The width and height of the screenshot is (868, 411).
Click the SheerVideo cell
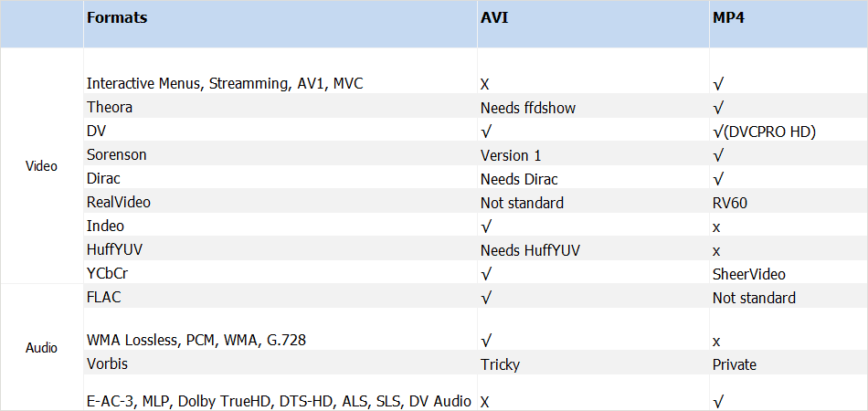click(x=748, y=274)
